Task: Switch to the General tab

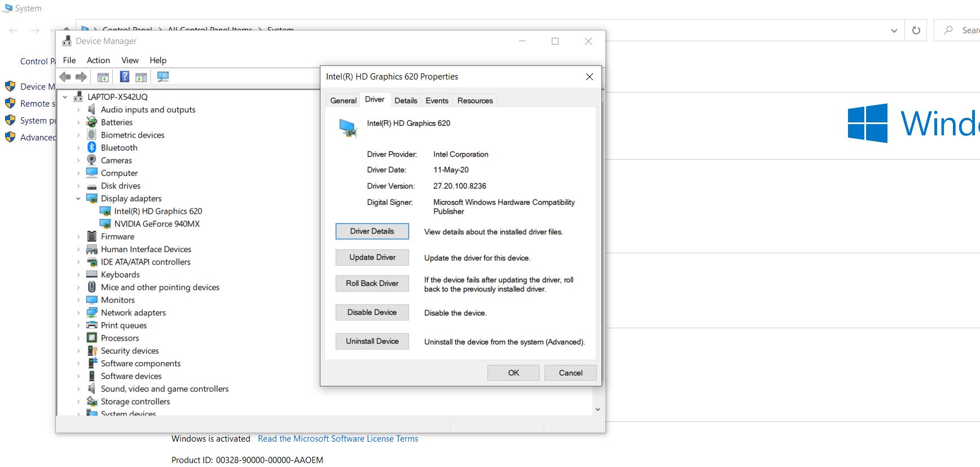Action: [x=344, y=100]
